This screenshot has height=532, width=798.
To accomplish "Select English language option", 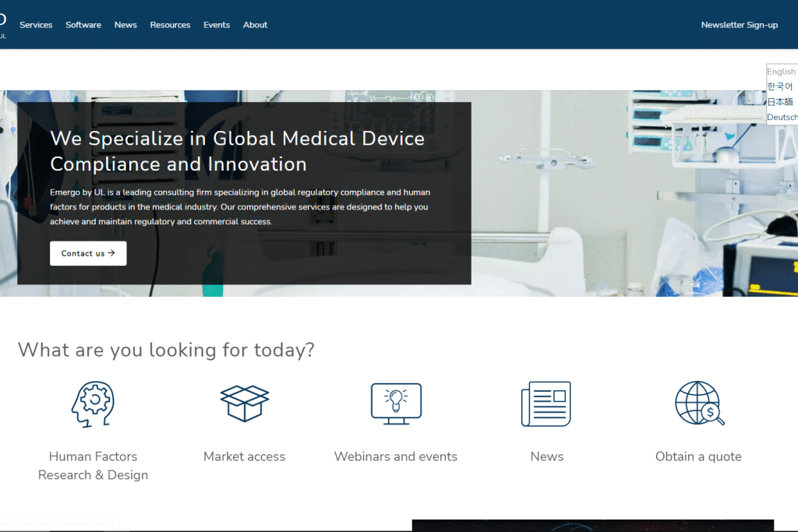I will point(781,72).
